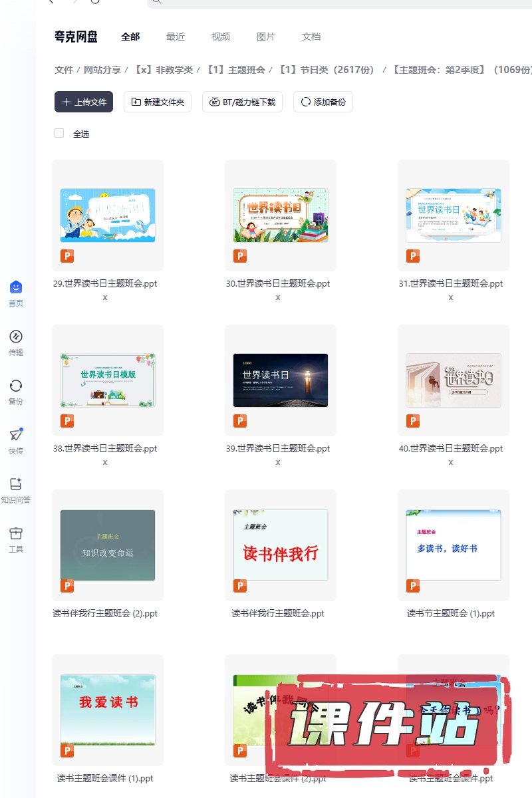Image resolution: width=532 pixels, height=798 pixels.
Task: Select the 我爱读书 presentation thumbnail
Action: [x=108, y=710]
